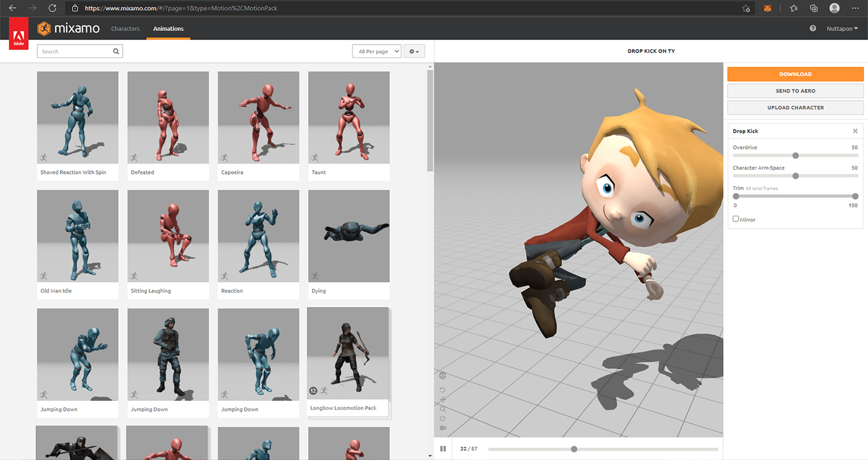This screenshot has height=460, width=868.
Task: Toggle the power icon in viewer controls
Action: [x=443, y=419]
